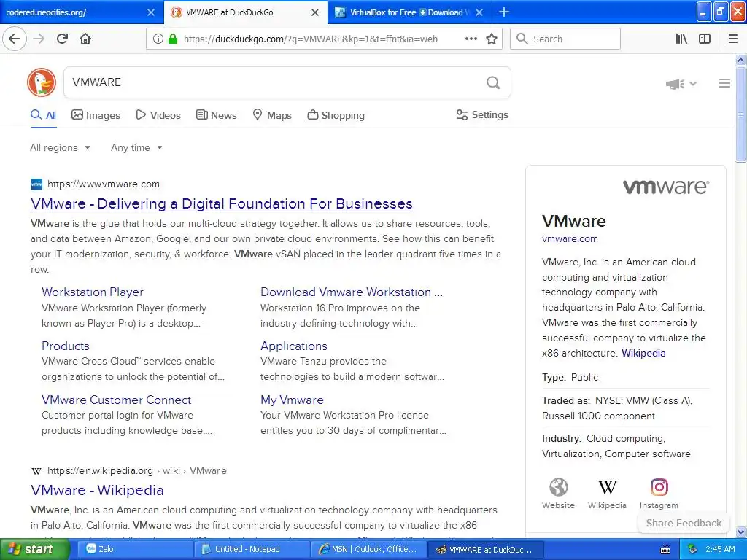The height and width of the screenshot is (560, 747).
Task: Open the VMware - Wikipedia result
Action: pyautogui.click(x=97, y=491)
